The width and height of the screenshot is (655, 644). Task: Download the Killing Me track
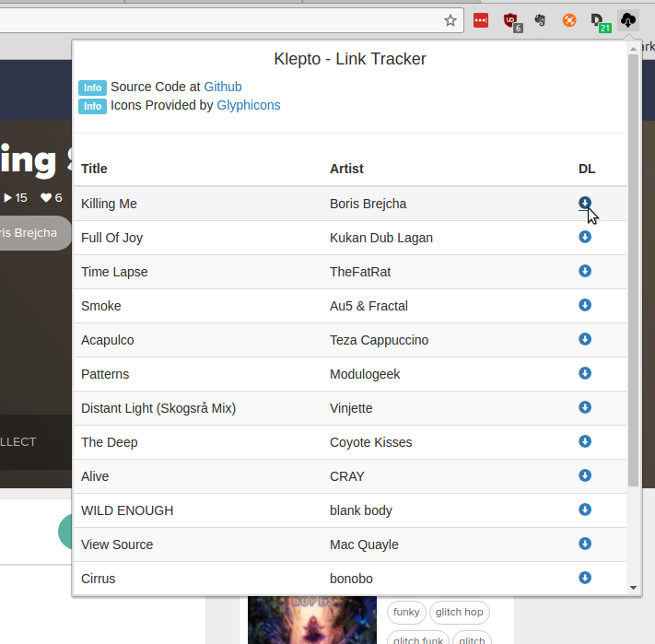tap(585, 203)
